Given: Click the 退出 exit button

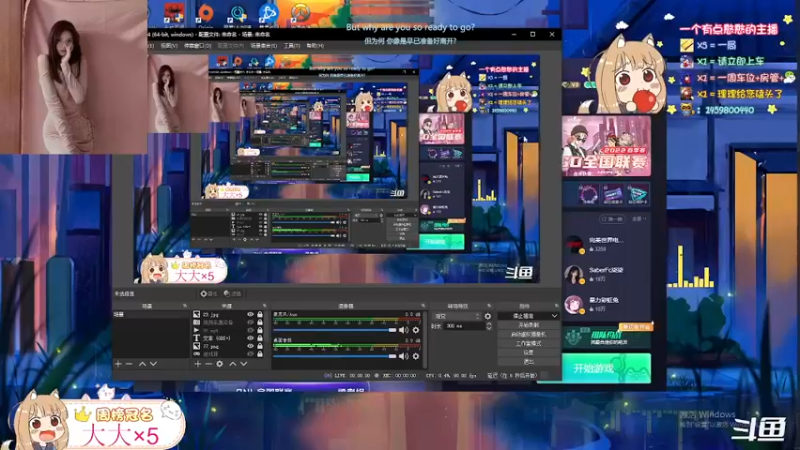Looking at the screenshot, I should (528, 362).
